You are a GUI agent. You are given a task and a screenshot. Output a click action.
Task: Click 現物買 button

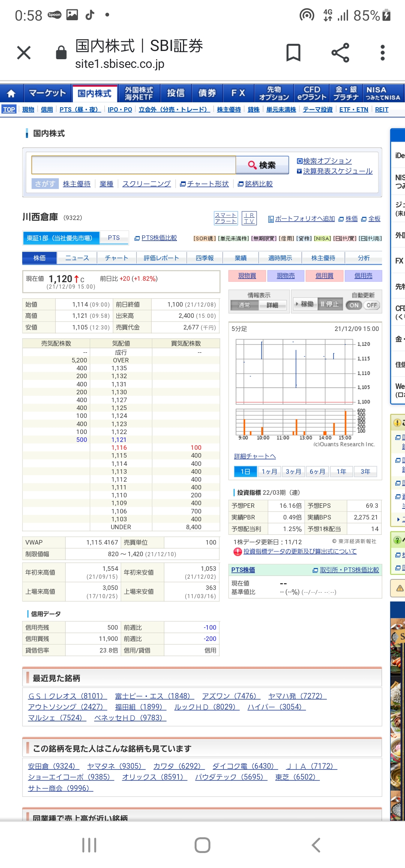(x=247, y=276)
